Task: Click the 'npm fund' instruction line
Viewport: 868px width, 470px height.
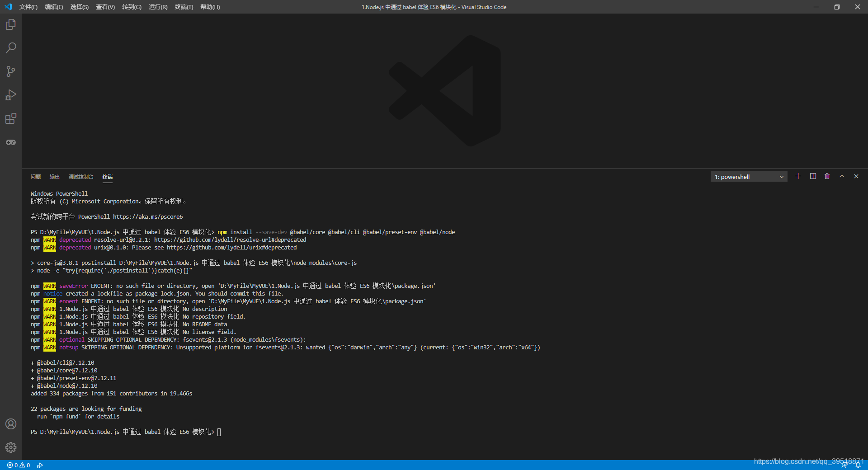Action: coord(78,417)
